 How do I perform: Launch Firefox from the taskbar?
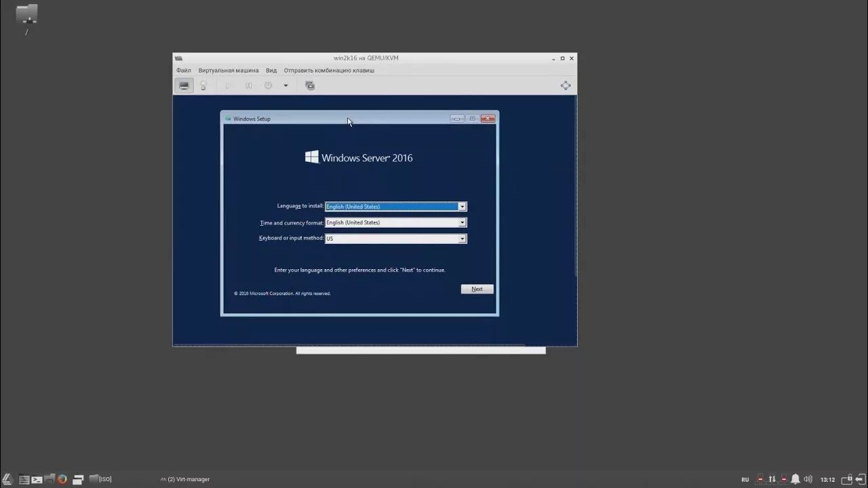coord(62,479)
